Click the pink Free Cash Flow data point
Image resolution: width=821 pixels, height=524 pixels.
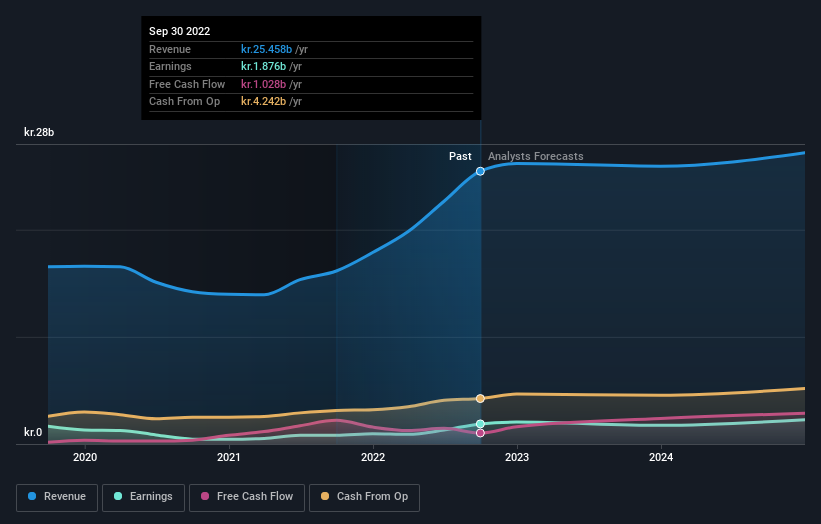point(480,433)
